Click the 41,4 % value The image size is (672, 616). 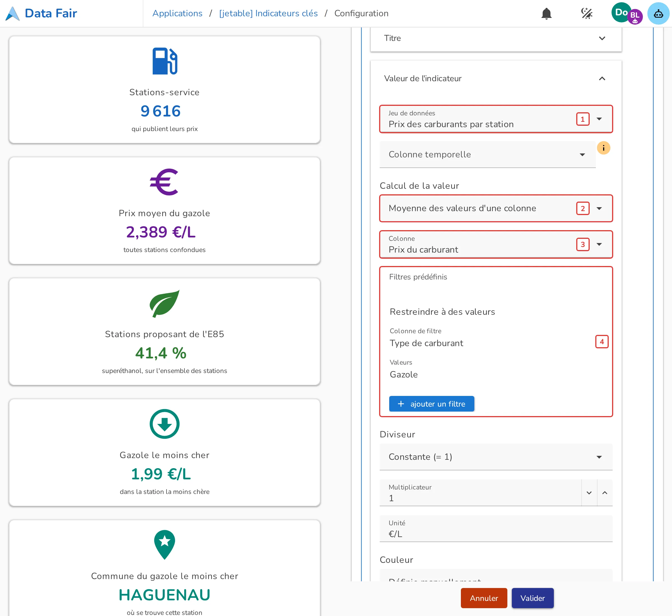point(161,353)
